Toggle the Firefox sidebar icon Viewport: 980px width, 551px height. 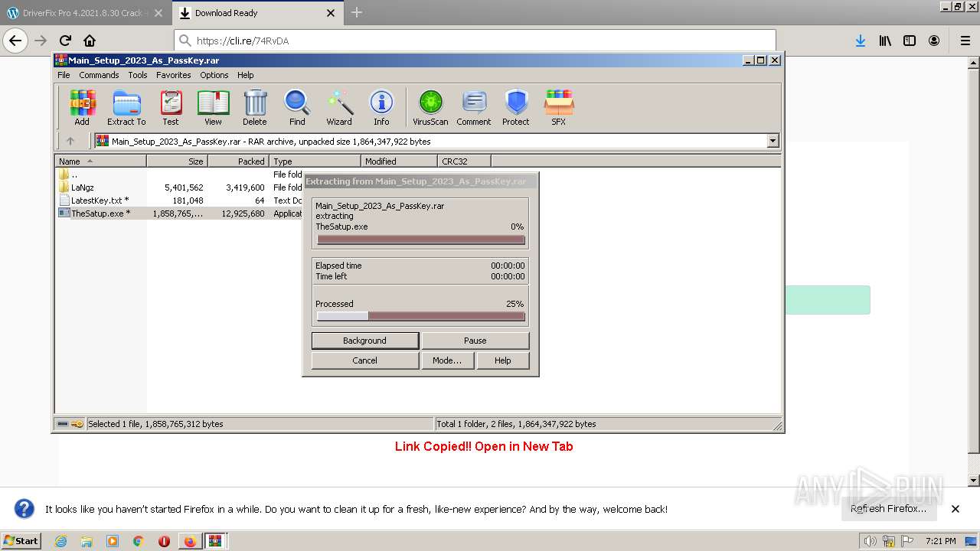click(910, 41)
